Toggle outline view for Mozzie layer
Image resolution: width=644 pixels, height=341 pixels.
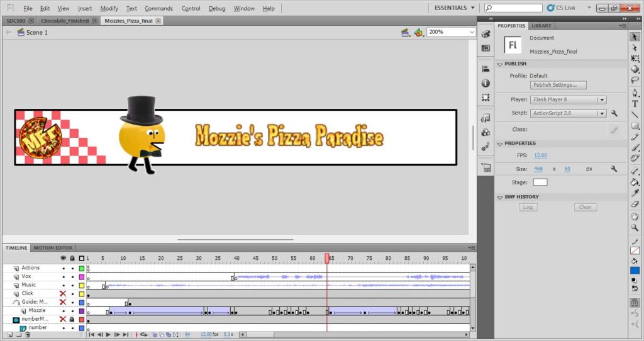coord(82,311)
